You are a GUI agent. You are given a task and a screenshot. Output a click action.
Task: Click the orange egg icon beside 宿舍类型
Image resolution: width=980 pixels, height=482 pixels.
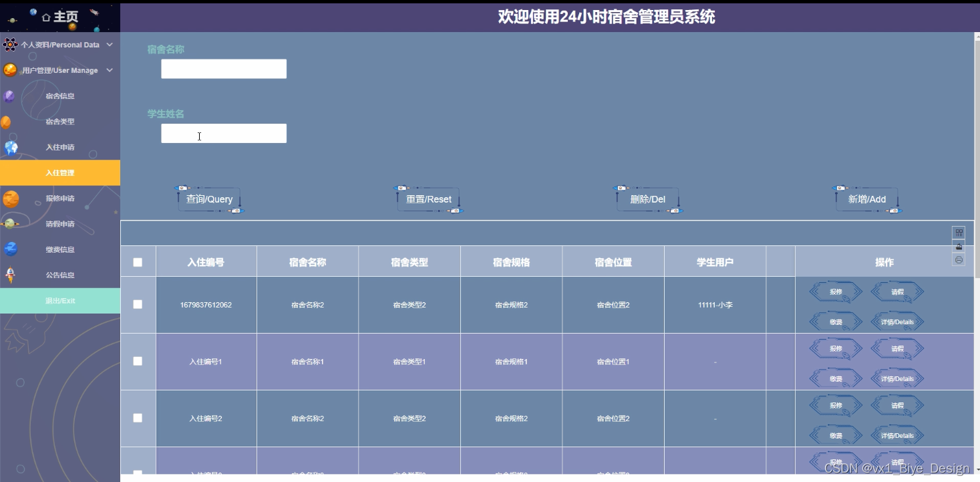[6, 122]
